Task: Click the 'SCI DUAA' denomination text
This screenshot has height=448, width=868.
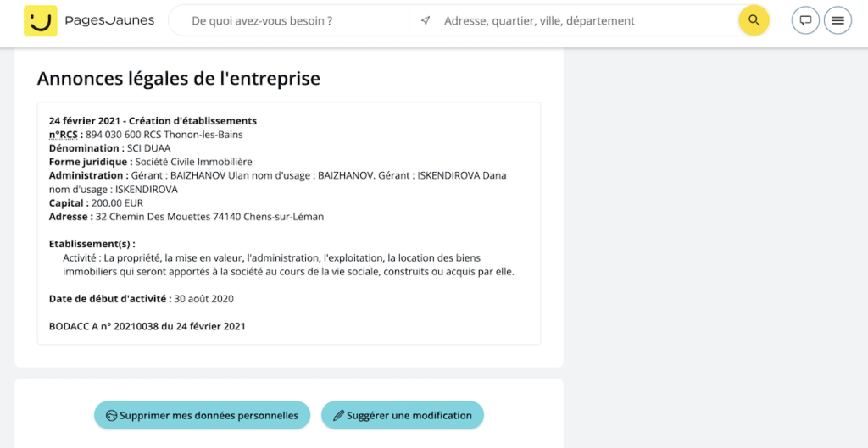Action: tap(148, 148)
